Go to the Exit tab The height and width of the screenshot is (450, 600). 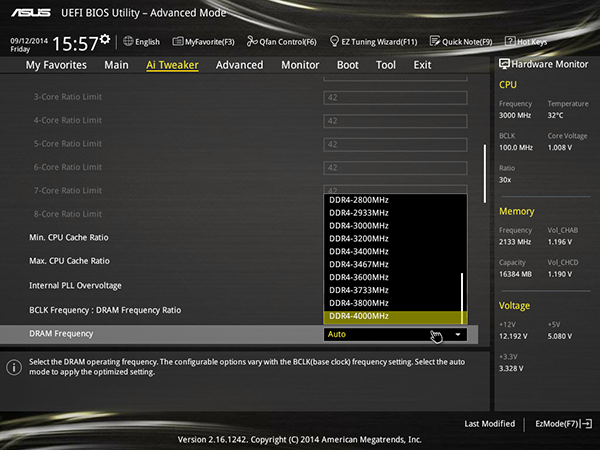(422, 65)
